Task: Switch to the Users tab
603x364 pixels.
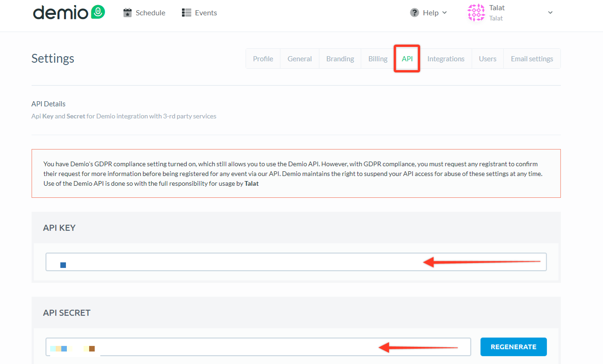Action: (487, 58)
